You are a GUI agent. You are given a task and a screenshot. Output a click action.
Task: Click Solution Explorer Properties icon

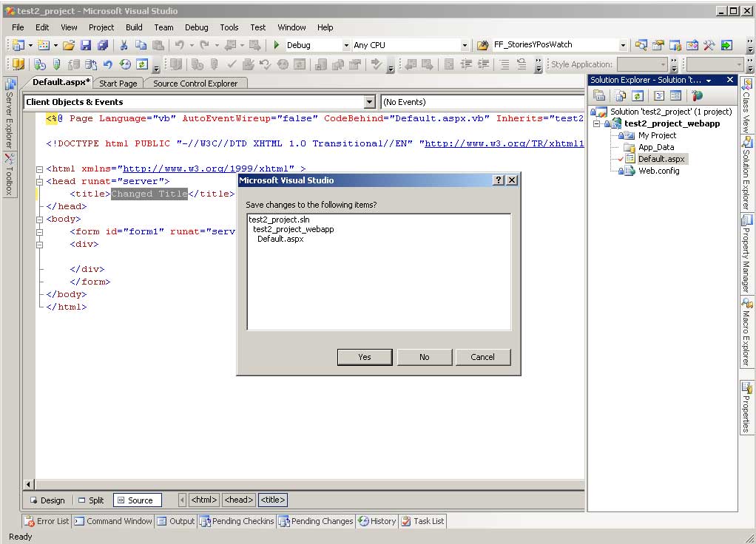click(x=599, y=95)
